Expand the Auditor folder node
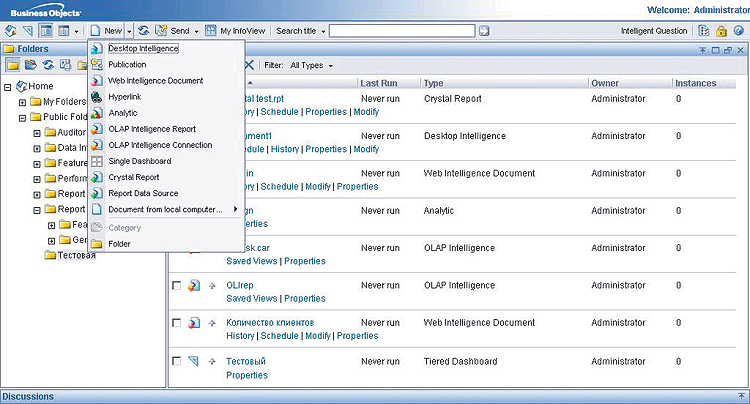Viewport: 750px width, 404px height. (x=37, y=133)
